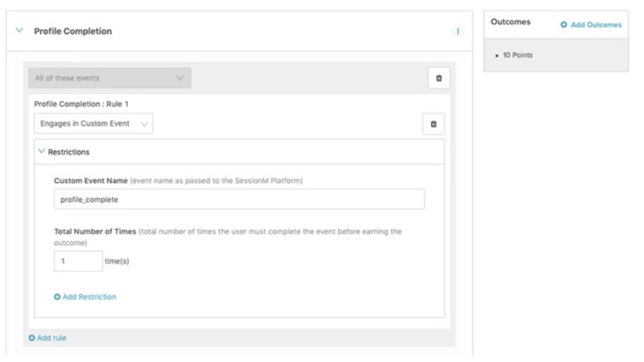This screenshot has width=644, height=362.
Task: Click the Profile Completion header title
Action: (72, 31)
